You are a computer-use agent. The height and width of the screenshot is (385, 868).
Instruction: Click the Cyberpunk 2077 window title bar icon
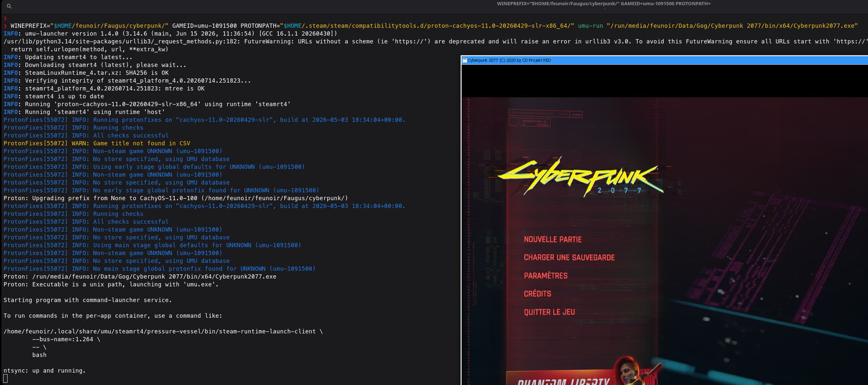click(x=464, y=60)
